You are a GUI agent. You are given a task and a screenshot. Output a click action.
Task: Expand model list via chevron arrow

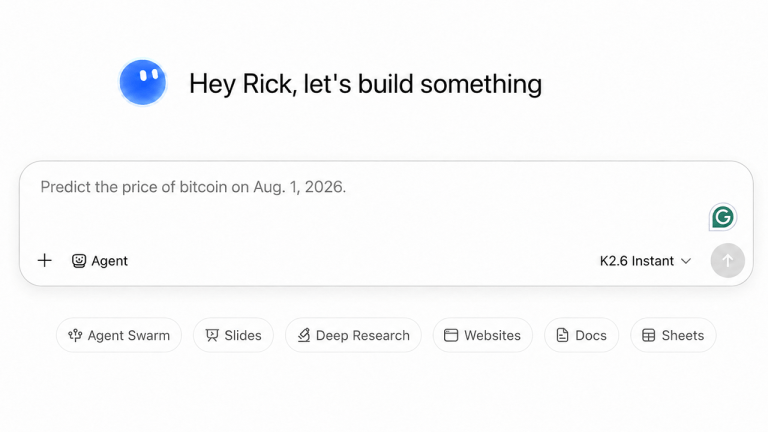(x=686, y=261)
